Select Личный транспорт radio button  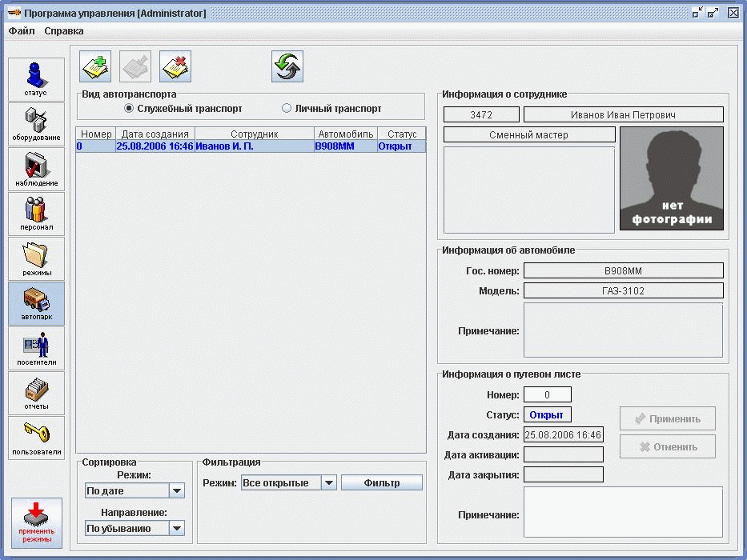point(287,109)
